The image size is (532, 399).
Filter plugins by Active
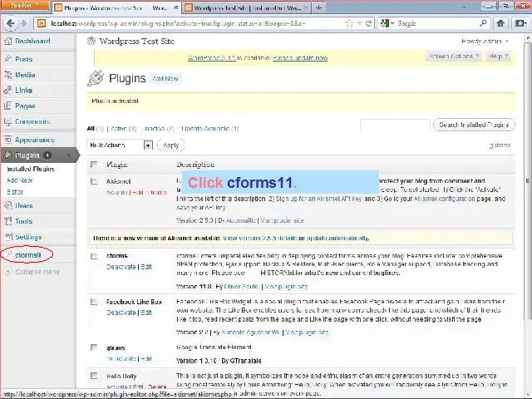[118, 129]
